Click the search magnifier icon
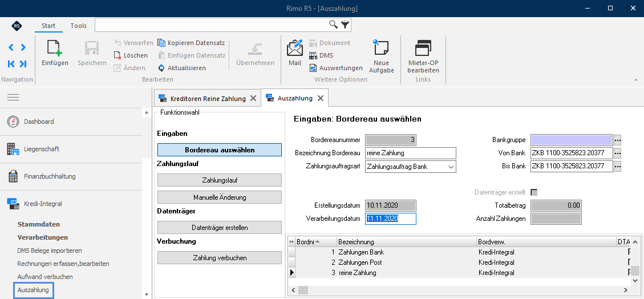Image resolution: width=644 pixels, height=299 pixels. click(x=334, y=25)
